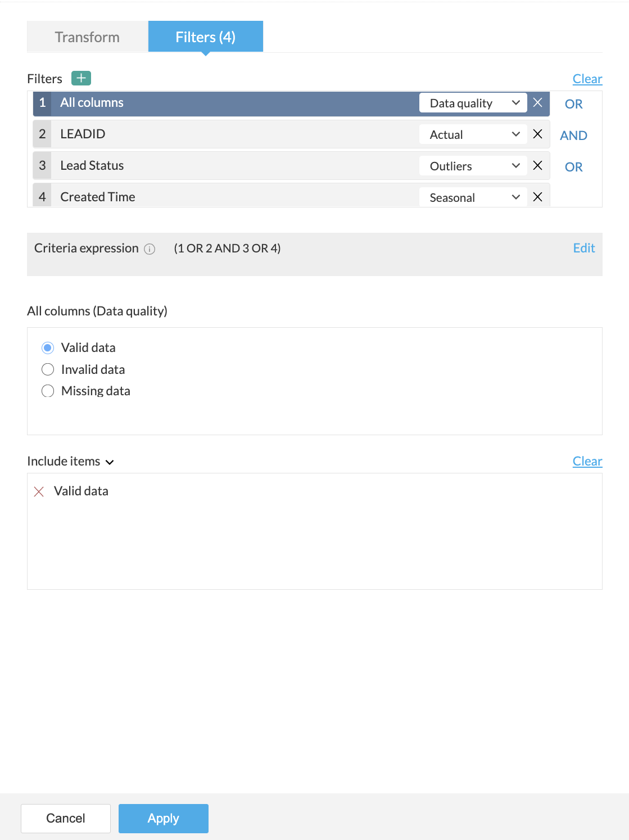The image size is (629, 840).
Task: Select the Valid data radio option
Action: pyautogui.click(x=48, y=348)
